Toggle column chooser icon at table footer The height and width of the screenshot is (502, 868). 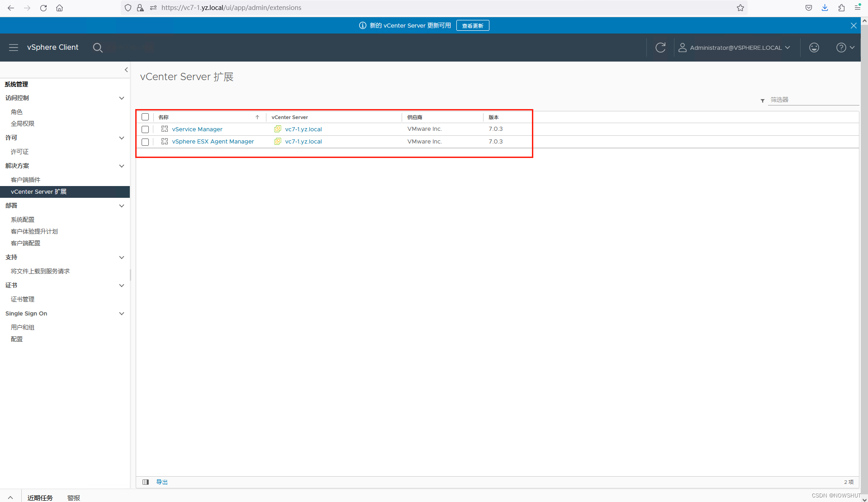point(146,482)
